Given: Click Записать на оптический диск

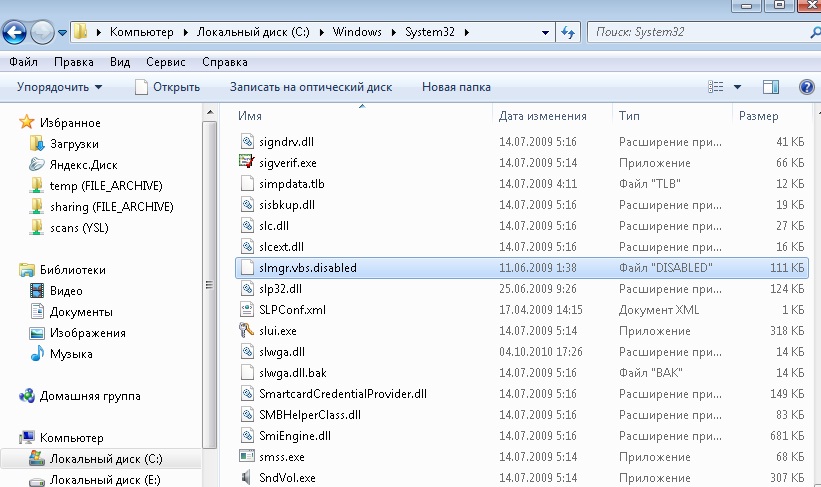Looking at the screenshot, I should coord(310,87).
